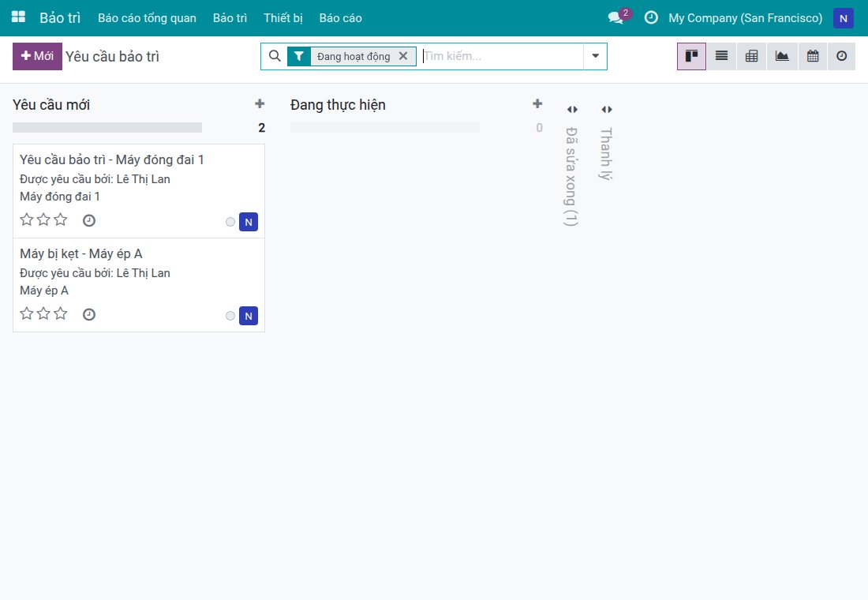Switch to Graph view
Image resolution: width=868 pixels, height=600 pixels.
782,57
